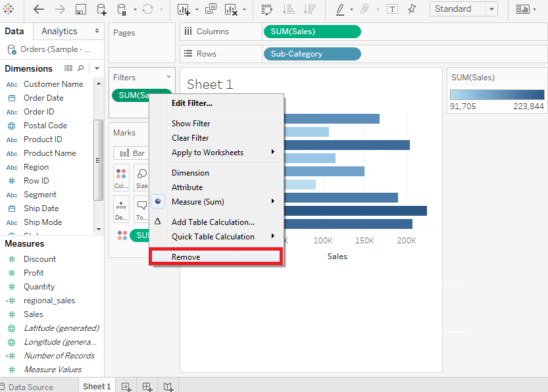Click the Duplicate sheet icon
The width and height of the screenshot is (548, 392).
(x=211, y=9)
